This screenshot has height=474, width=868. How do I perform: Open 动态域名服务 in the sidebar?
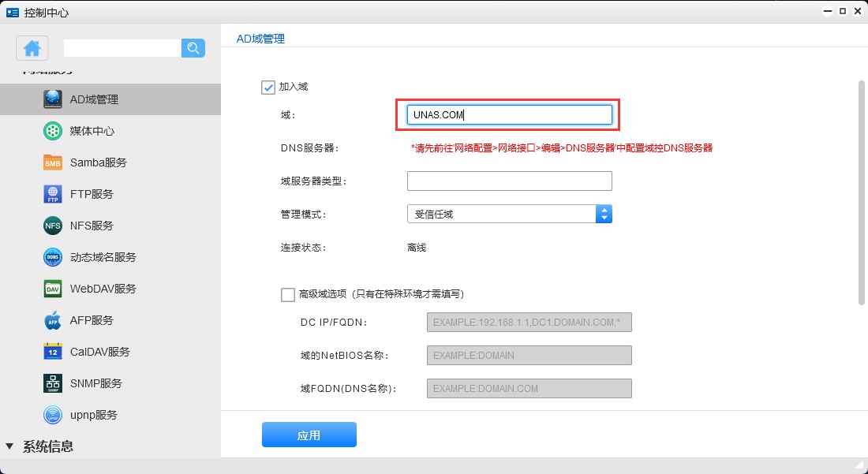[103, 257]
